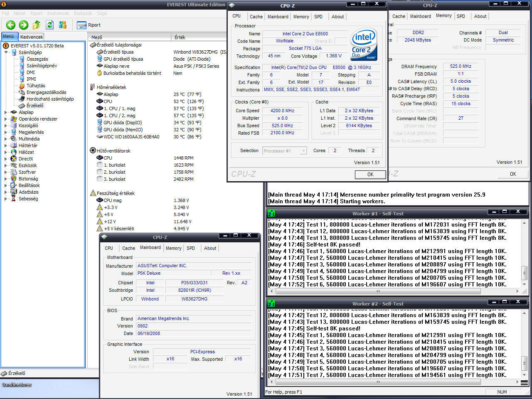Click the Érték column header
The image size is (532, 399).
[199, 37]
